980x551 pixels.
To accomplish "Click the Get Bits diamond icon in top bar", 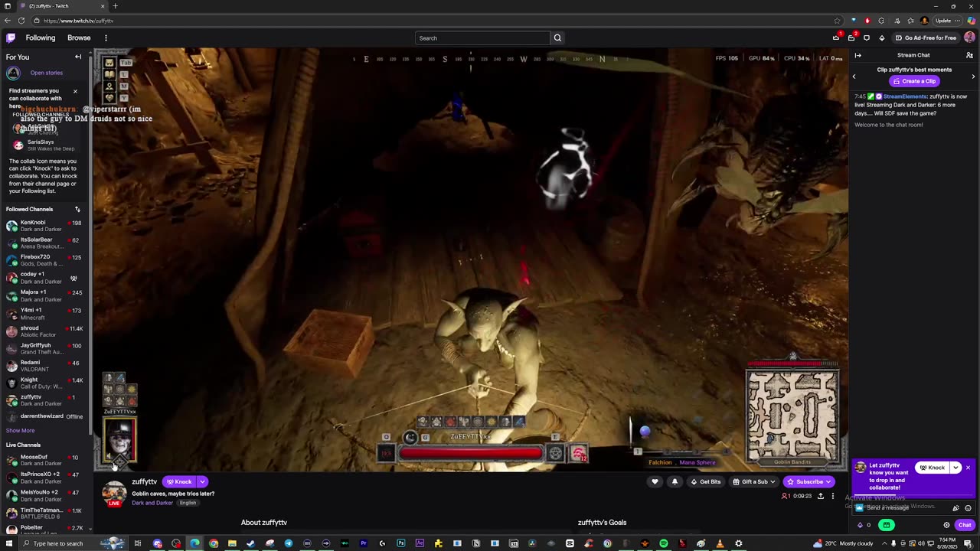I will coord(881,37).
